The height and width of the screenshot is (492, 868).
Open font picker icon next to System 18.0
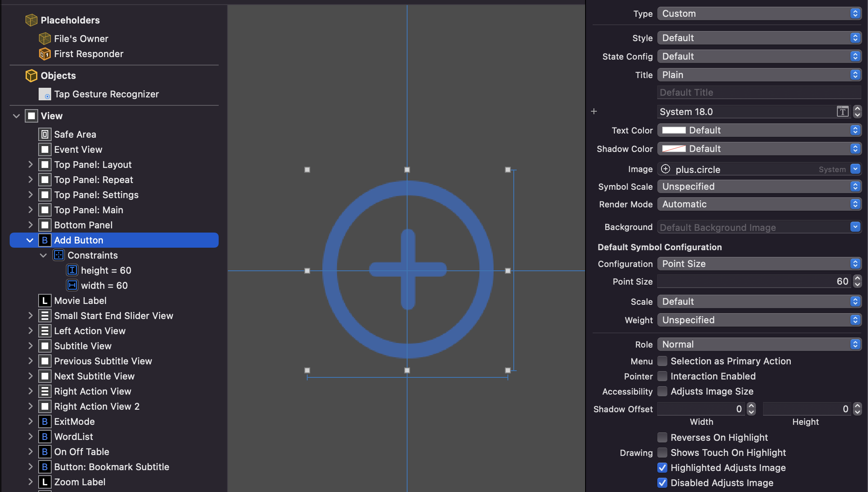pos(842,112)
